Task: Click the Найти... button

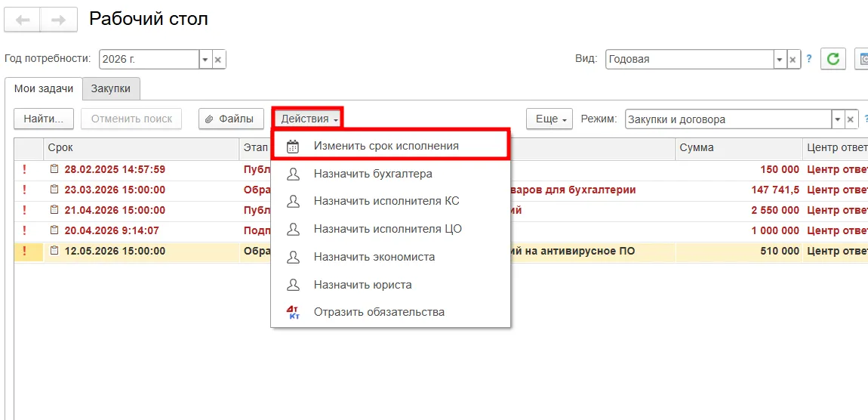Action: (x=44, y=119)
